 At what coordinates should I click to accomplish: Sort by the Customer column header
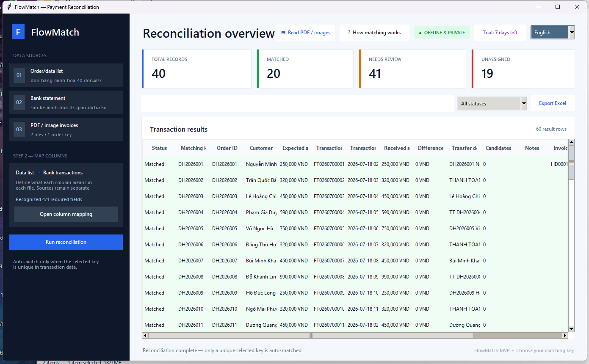click(x=261, y=148)
